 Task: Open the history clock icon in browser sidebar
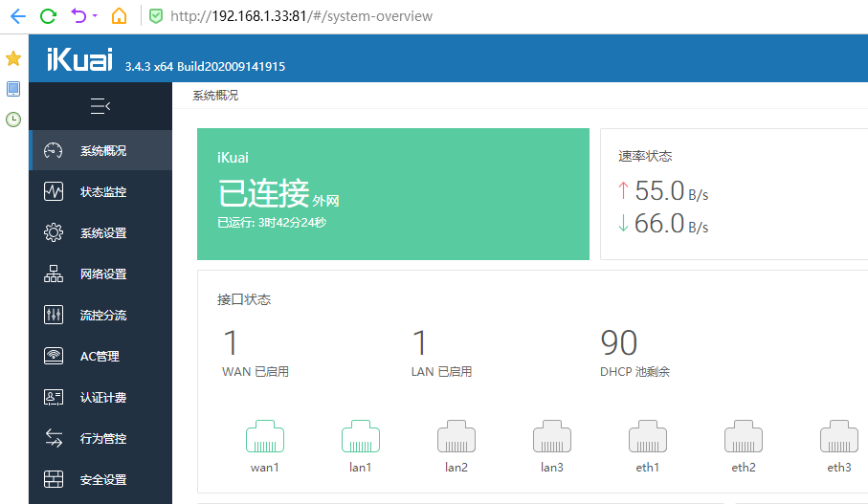pyautogui.click(x=13, y=120)
